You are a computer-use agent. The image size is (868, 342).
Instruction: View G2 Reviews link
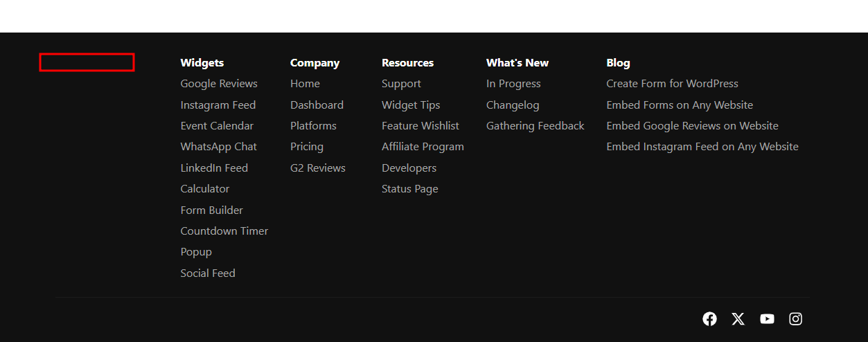tap(318, 168)
